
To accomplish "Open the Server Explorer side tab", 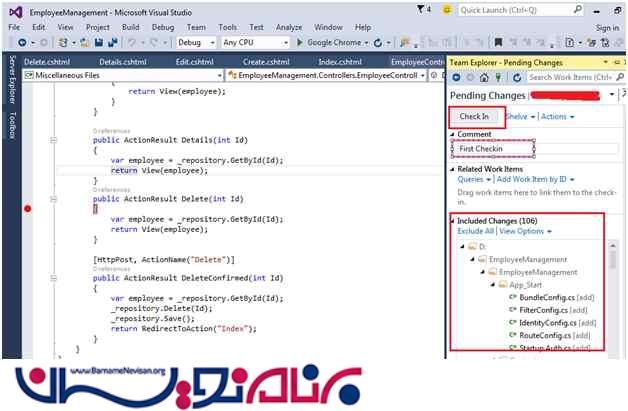I will click(x=12, y=82).
